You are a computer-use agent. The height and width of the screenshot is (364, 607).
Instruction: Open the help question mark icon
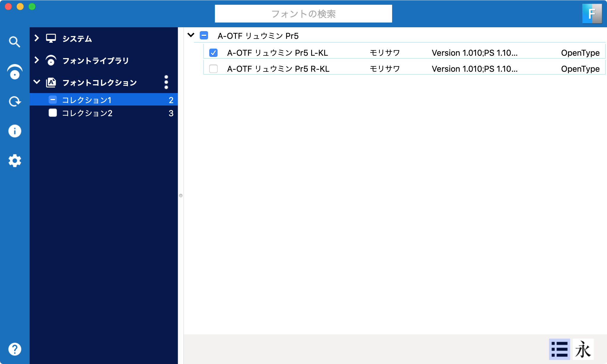(x=15, y=349)
